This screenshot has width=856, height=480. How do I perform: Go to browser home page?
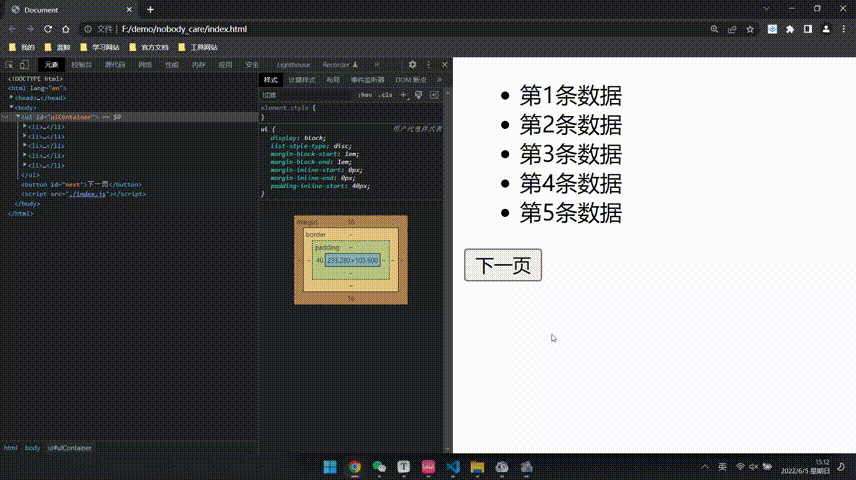(x=66, y=29)
